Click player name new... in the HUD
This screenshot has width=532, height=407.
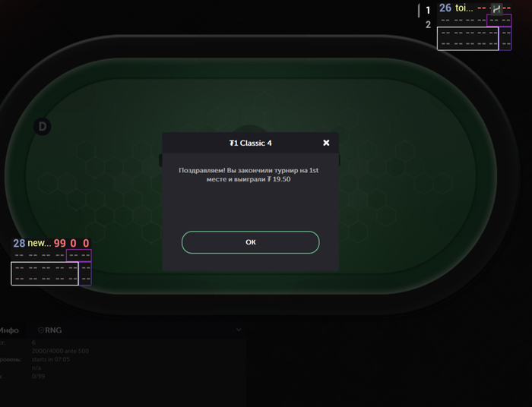tap(39, 243)
